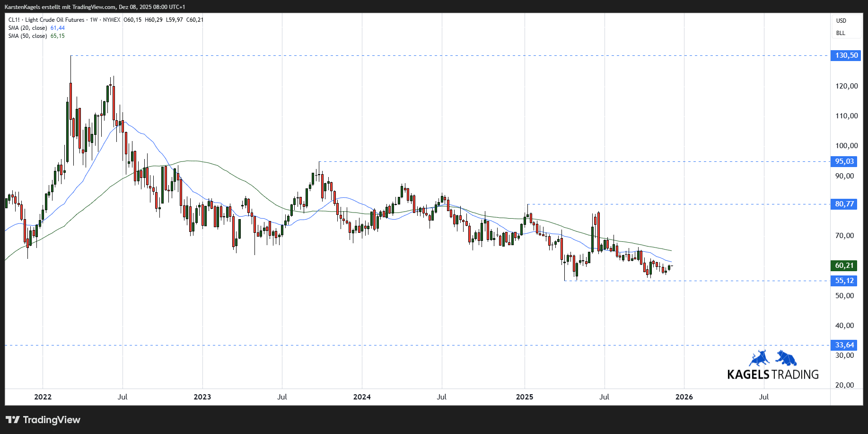Click the 2023 label on time axis
The image size is (868, 434).
pyautogui.click(x=202, y=397)
